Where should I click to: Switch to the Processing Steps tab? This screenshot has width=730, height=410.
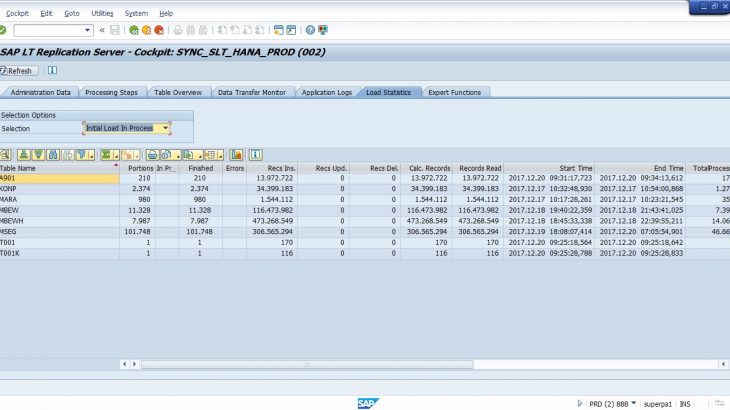click(112, 92)
